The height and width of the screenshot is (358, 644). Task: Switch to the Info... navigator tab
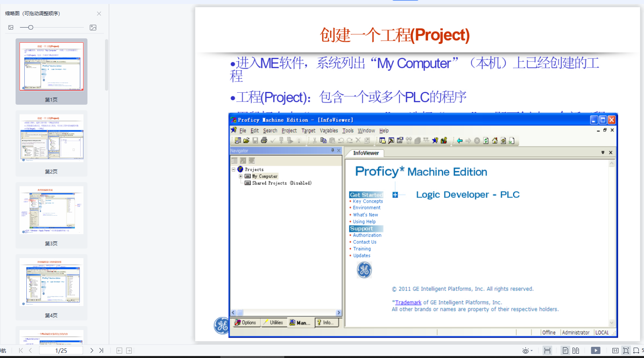click(327, 323)
